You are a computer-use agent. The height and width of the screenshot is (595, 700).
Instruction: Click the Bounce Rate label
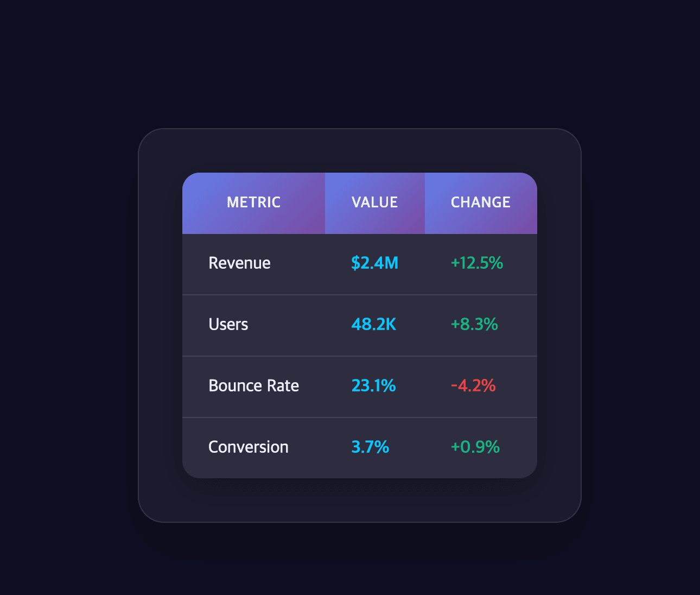coord(253,386)
